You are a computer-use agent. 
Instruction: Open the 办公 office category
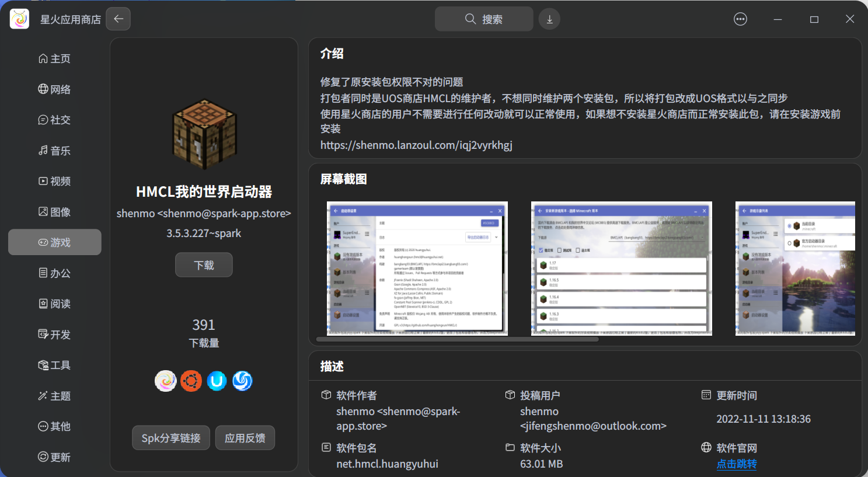[54, 273]
